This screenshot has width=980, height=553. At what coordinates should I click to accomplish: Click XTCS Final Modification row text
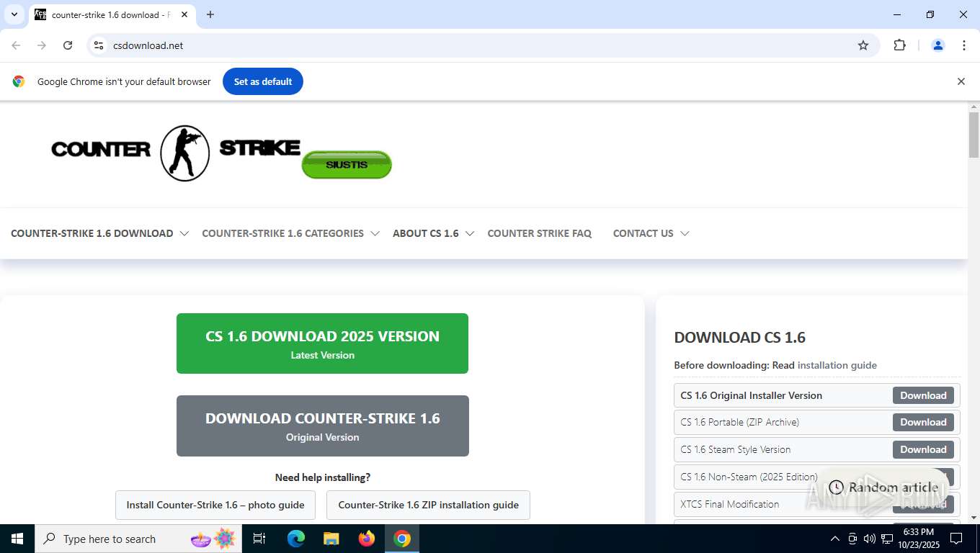(x=729, y=504)
